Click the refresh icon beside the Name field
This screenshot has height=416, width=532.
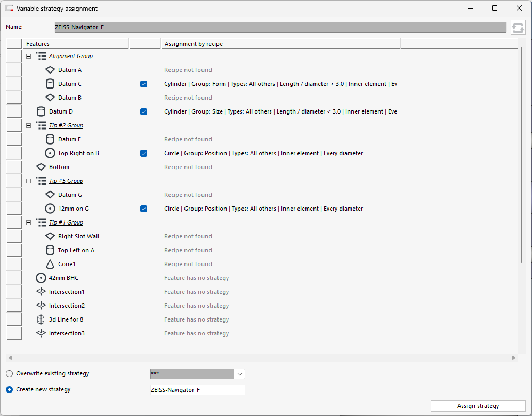(x=518, y=27)
